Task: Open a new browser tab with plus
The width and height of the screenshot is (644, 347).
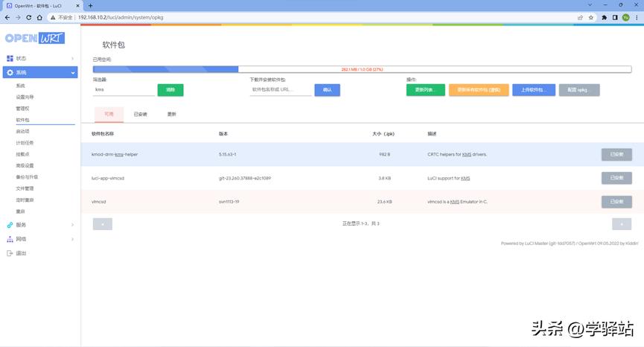Action: coord(90,6)
